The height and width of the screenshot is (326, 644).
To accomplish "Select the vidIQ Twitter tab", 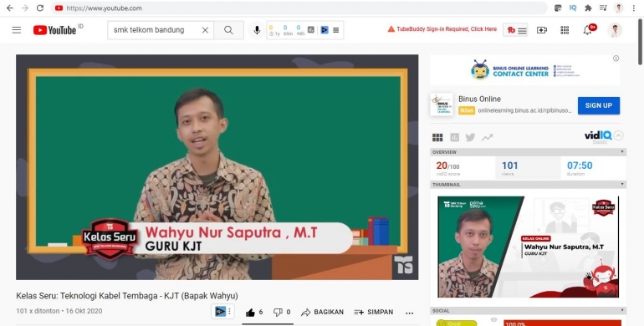I will tap(470, 137).
